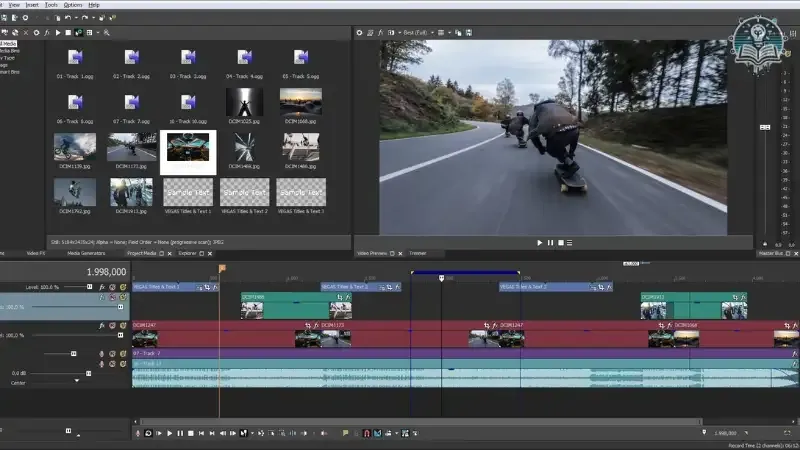Image resolution: width=800 pixels, height=450 pixels.
Task: Open edit tool dropdown arrow in transport bar
Action: coord(252,433)
